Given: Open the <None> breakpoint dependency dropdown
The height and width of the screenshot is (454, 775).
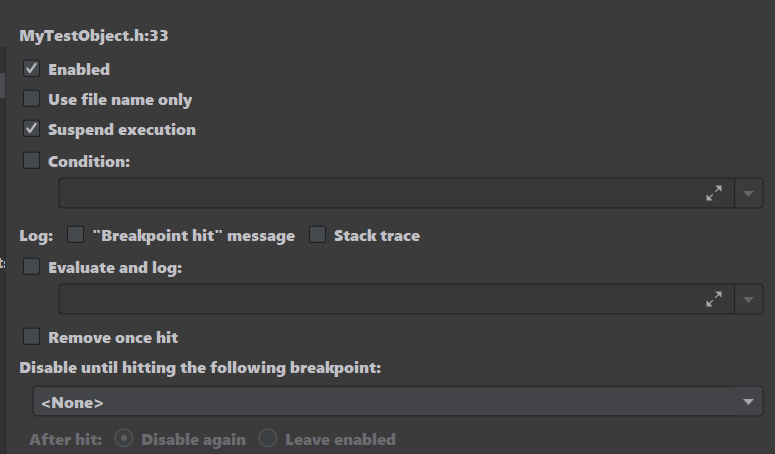Looking at the screenshot, I should tap(398, 402).
